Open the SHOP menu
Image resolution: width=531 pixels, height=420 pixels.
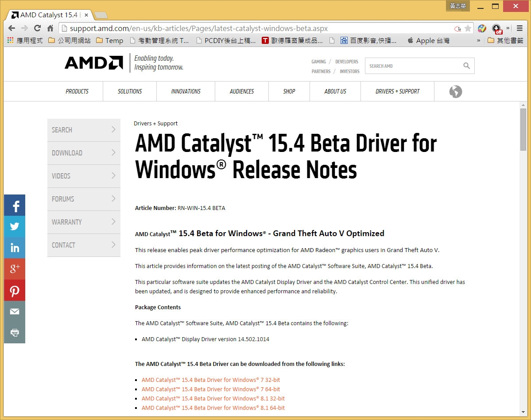(x=289, y=91)
